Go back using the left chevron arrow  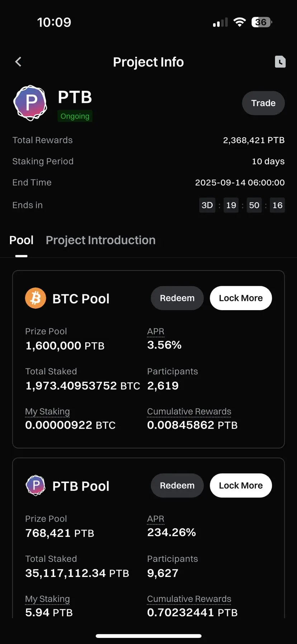pyautogui.click(x=18, y=62)
